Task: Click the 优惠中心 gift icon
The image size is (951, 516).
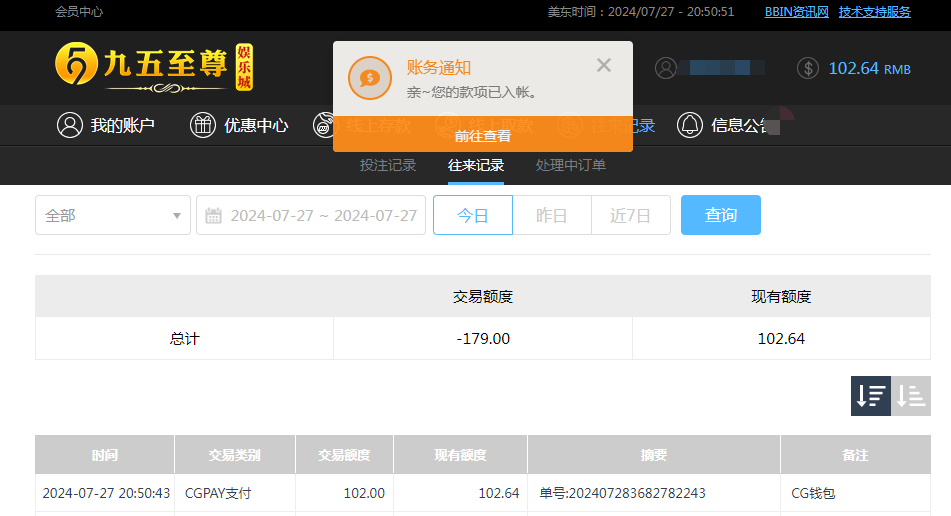Action: tap(203, 125)
